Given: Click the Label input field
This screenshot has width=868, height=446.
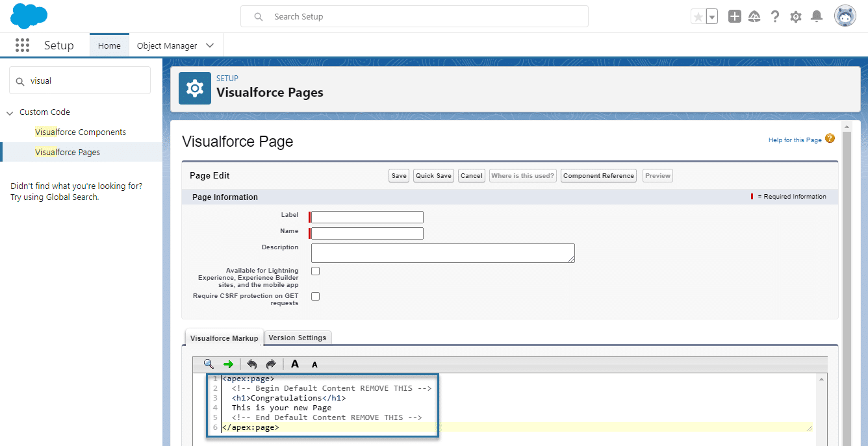Looking at the screenshot, I should [366, 216].
